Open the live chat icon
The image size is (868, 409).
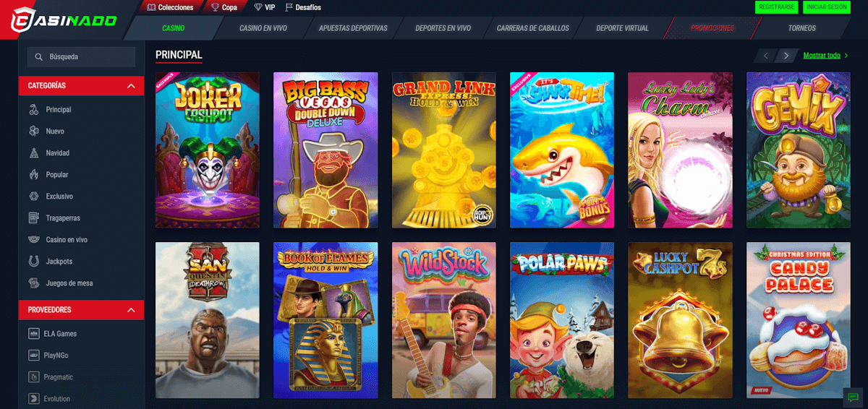click(854, 397)
